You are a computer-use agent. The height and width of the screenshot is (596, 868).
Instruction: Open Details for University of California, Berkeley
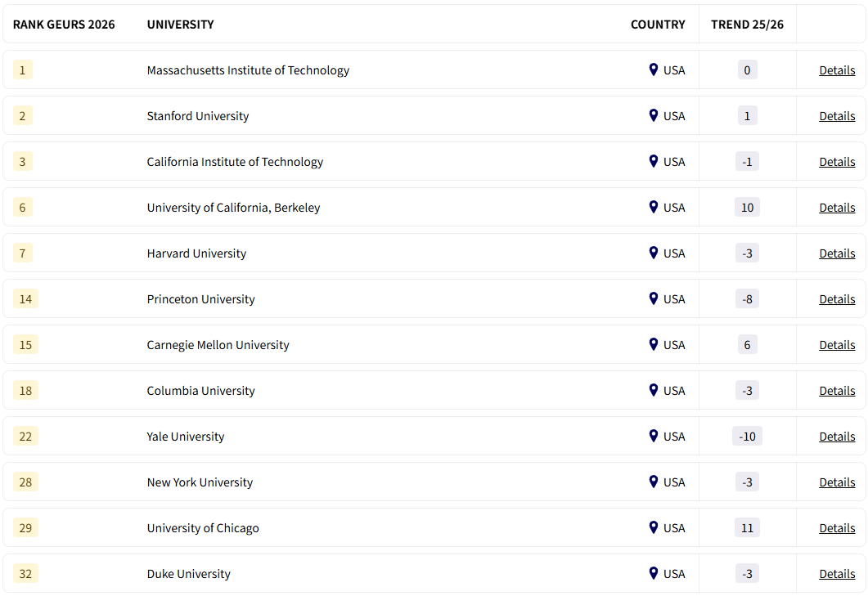[837, 207]
